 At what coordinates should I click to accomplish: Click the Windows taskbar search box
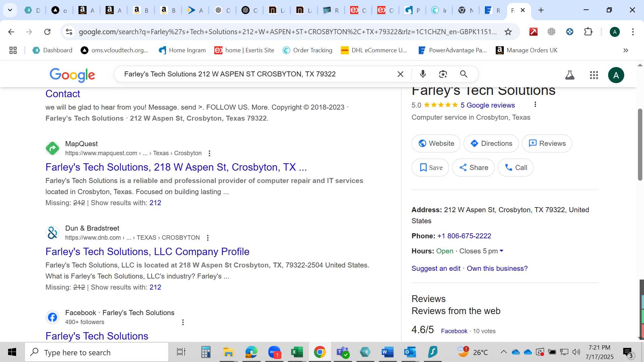(97, 352)
